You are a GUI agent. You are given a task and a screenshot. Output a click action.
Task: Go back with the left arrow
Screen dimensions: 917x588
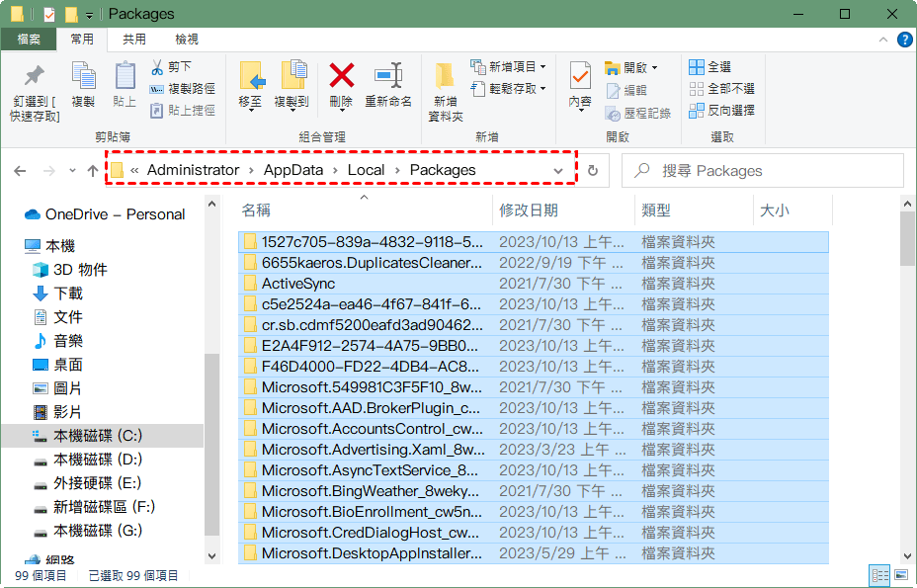[x=20, y=171]
